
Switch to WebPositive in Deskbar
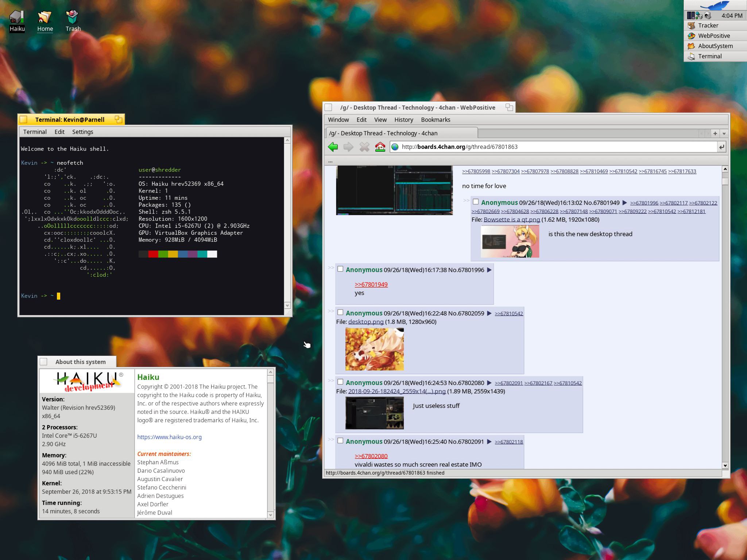(715, 36)
